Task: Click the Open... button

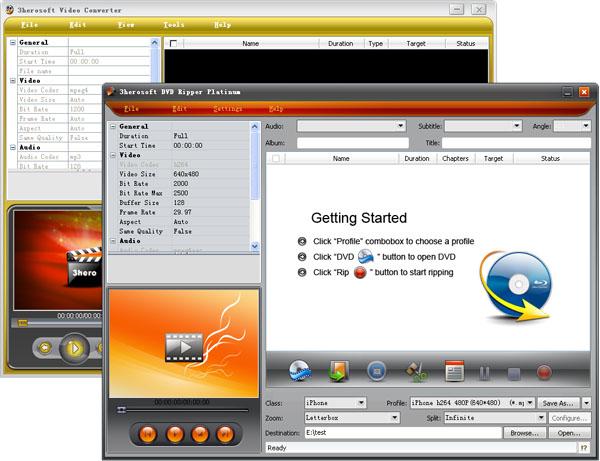Action: tap(569, 433)
